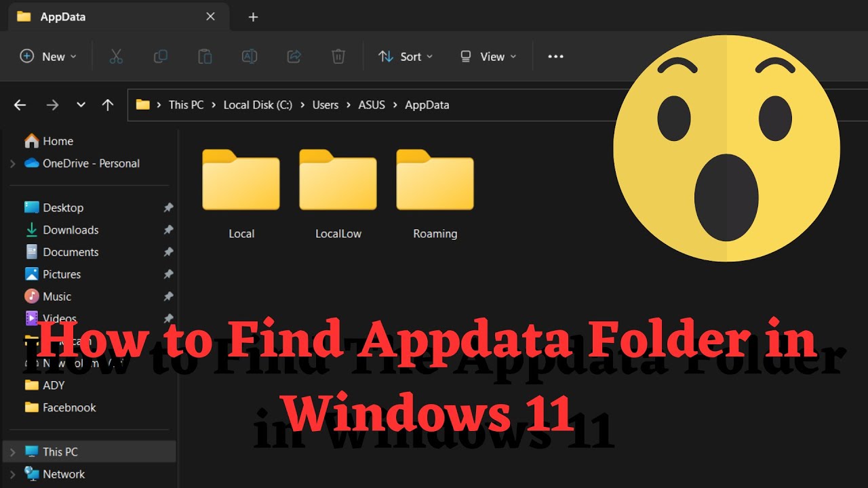Viewport: 868px width, 488px height.
Task: Select the LocalLow folder
Action: coord(338,194)
